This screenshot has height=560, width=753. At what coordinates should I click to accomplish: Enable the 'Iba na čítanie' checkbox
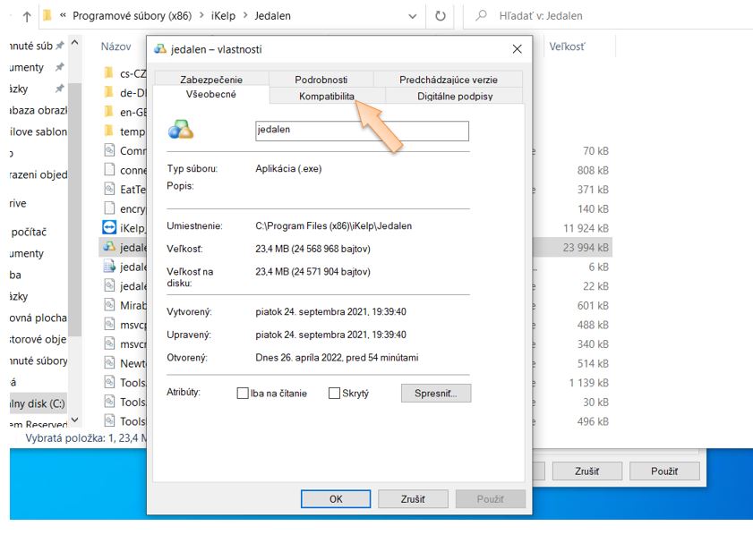tap(243, 394)
